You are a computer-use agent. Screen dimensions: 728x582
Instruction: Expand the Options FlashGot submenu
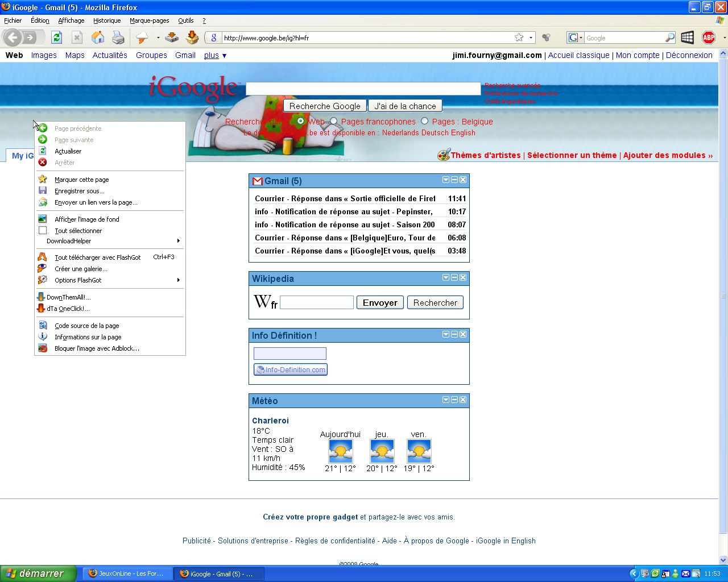pos(110,280)
